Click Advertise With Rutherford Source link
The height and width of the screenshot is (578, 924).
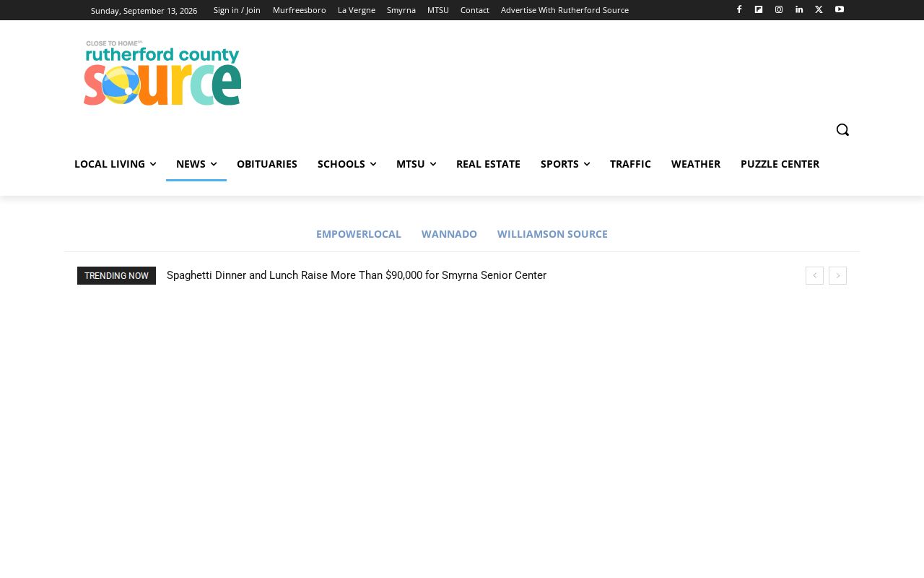(565, 10)
